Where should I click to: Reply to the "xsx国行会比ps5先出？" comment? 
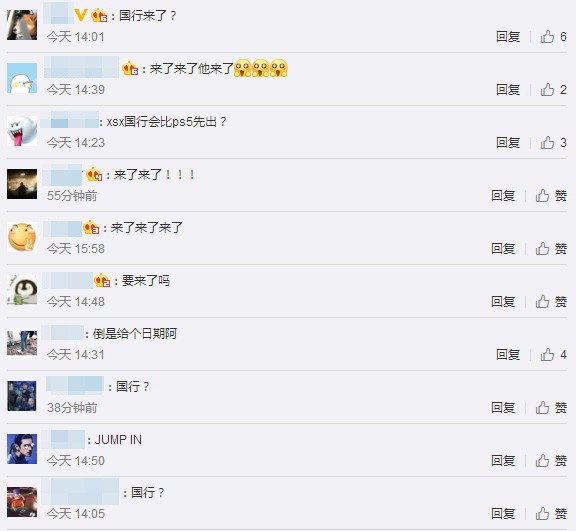[508, 142]
